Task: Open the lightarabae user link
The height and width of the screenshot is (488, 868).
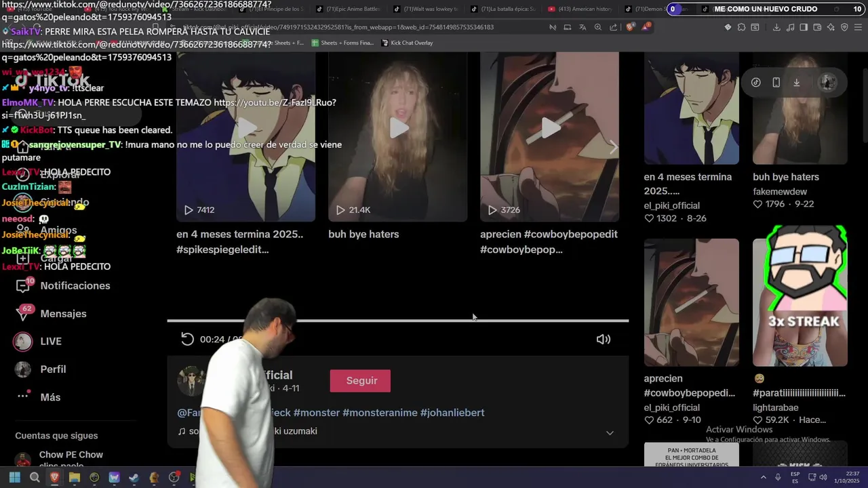Action: click(x=775, y=408)
